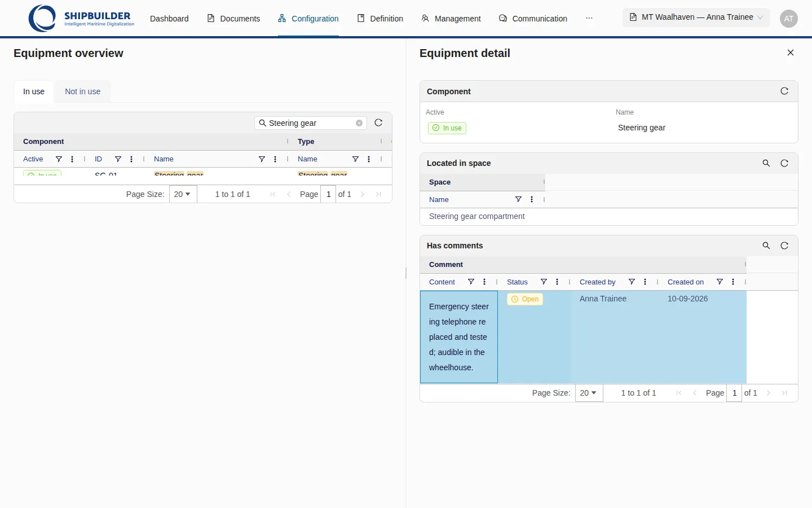812x508 pixels.
Task: Filter the ID column
Action: click(118, 159)
